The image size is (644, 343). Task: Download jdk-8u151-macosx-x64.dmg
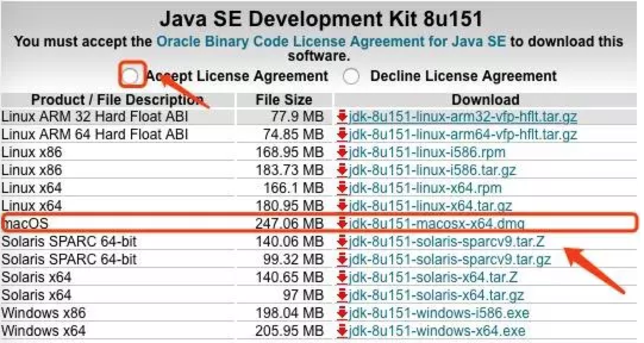pos(437,224)
